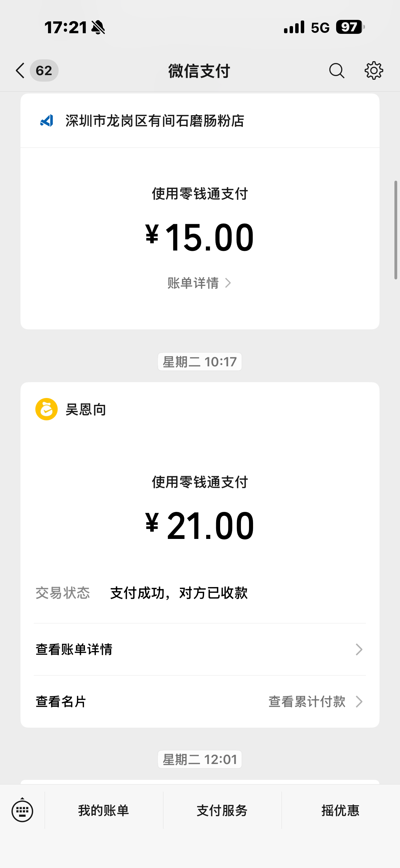Open the 摇优惠 menu

[340, 810]
